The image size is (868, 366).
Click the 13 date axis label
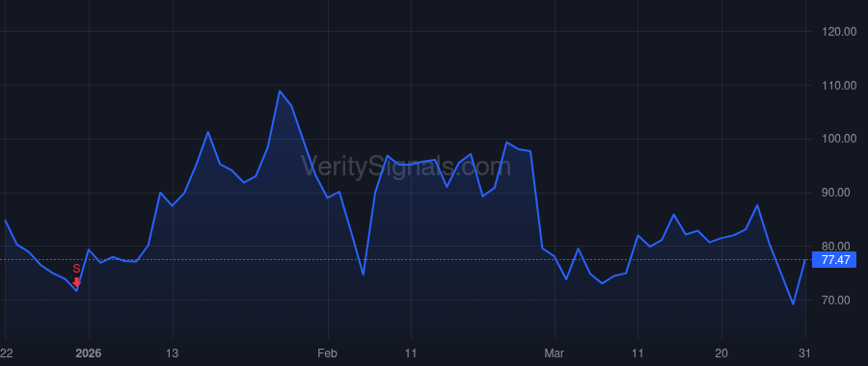click(x=173, y=353)
